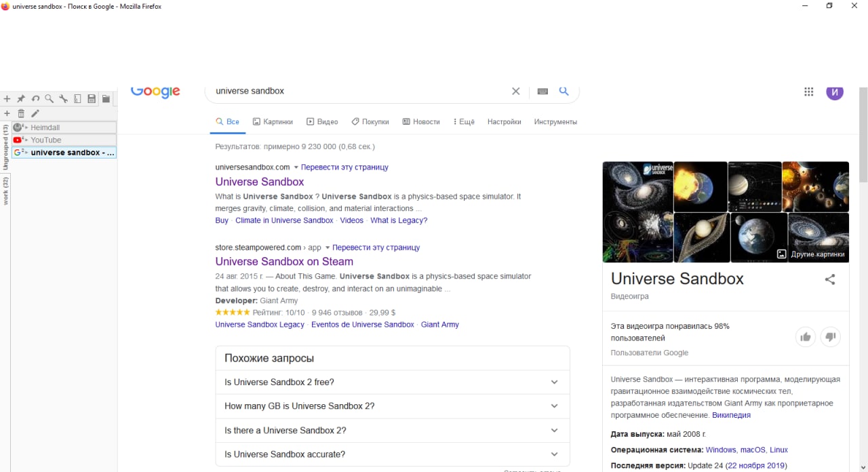Open the 'Buy' sitelink

(x=222, y=220)
